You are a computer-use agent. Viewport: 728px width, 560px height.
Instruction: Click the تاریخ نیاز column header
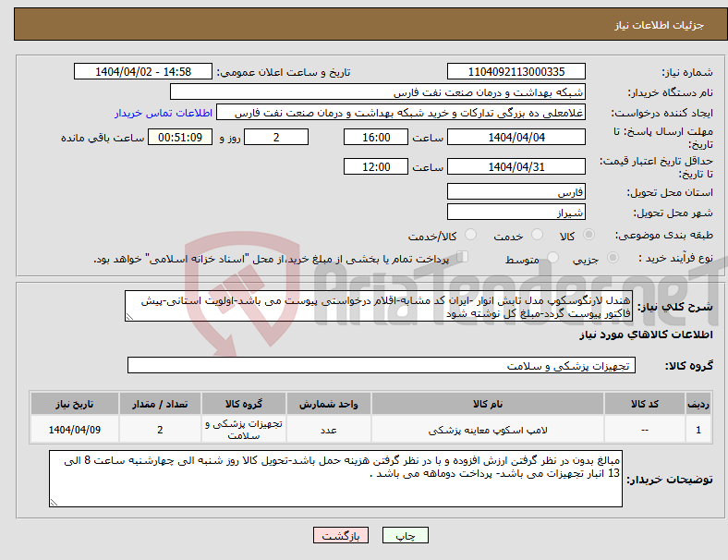pos(75,404)
